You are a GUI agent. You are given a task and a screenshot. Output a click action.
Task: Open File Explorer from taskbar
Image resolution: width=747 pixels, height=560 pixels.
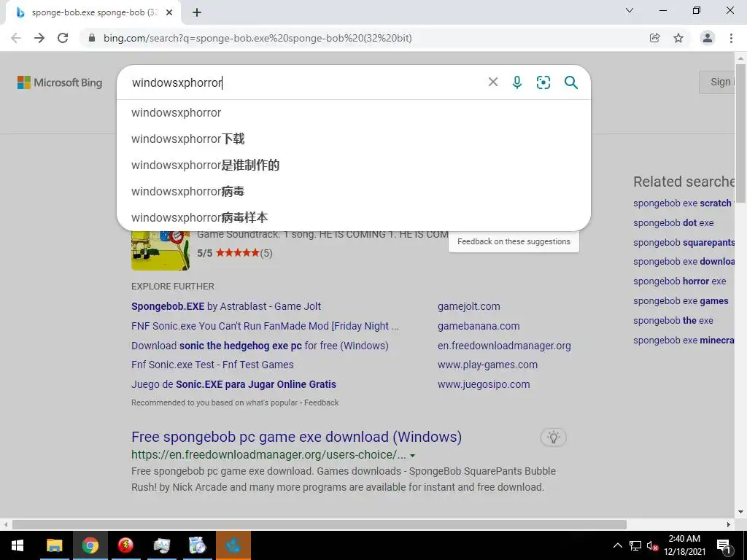coord(54,545)
